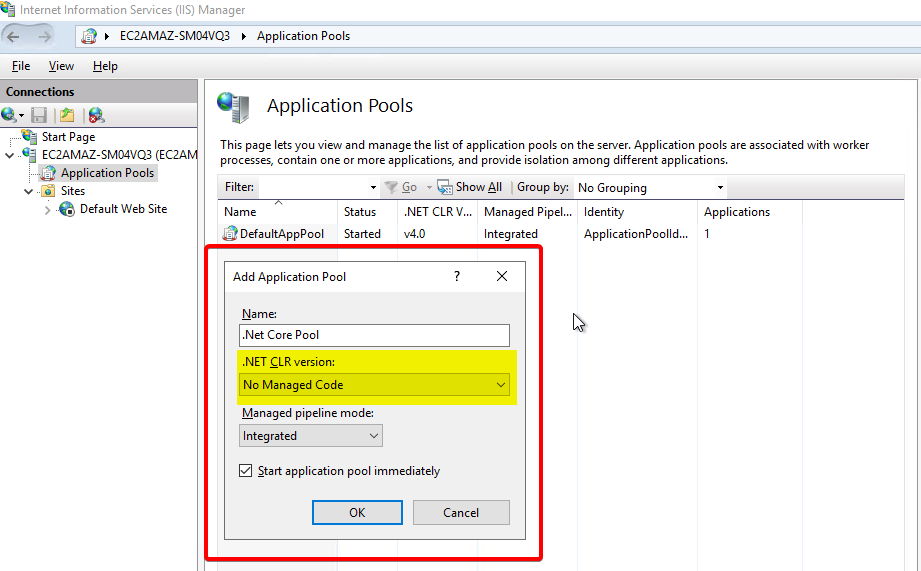Viewport: 921px width, 571px height.
Task: Click Cancel in Add Application Pool dialog
Action: click(461, 512)
